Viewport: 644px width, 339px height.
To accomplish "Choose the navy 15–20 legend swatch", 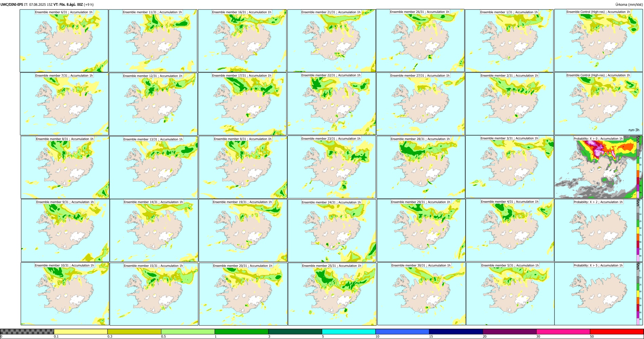I will (x=456, y=332).
